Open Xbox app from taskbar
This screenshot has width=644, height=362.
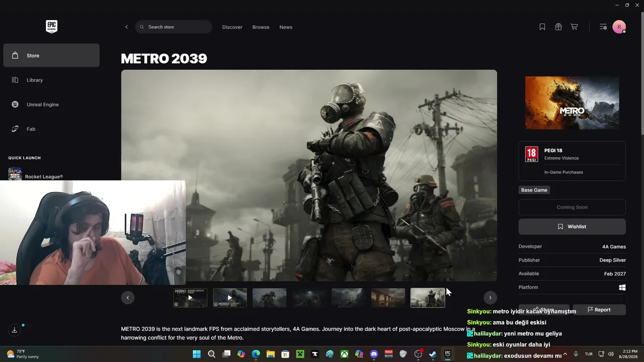[344, 354]
